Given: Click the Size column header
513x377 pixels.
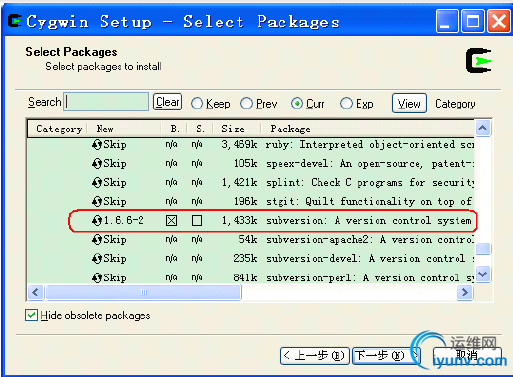Looking at the screenshot, I should pos(237,129).
